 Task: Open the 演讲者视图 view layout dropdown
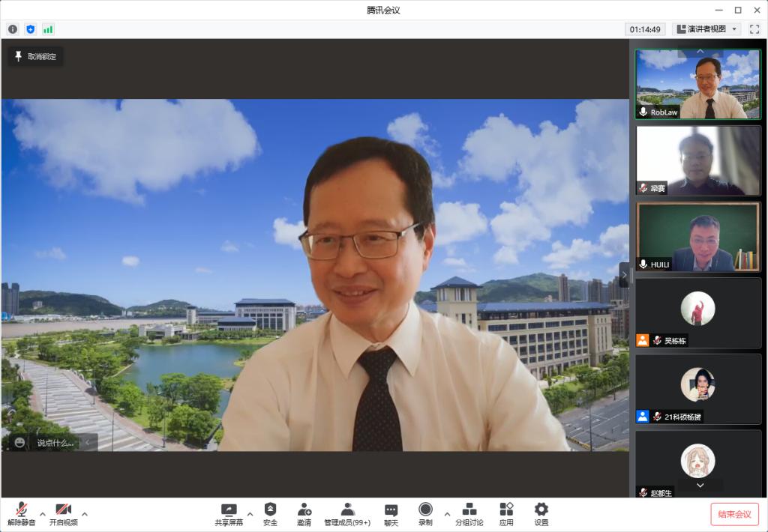707,29
